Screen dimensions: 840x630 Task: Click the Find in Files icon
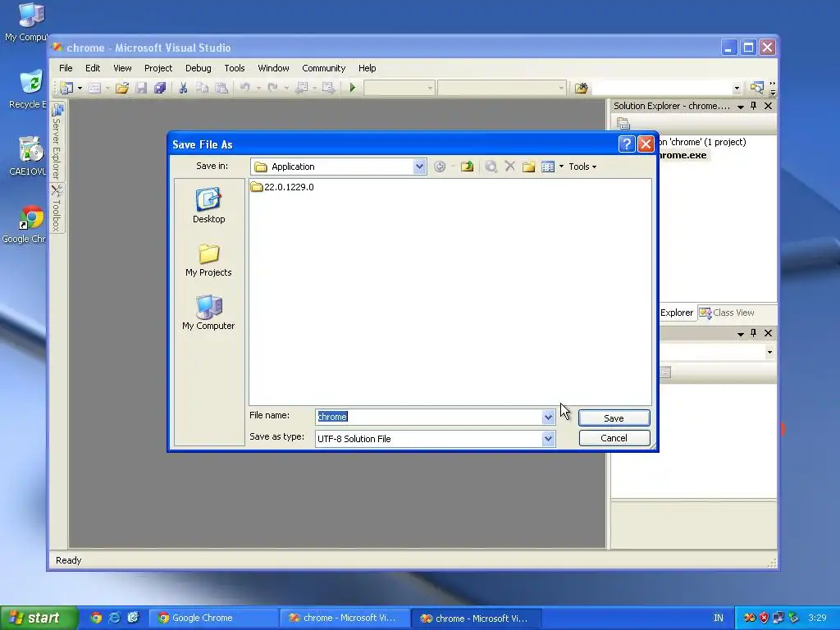pos(582,88)
